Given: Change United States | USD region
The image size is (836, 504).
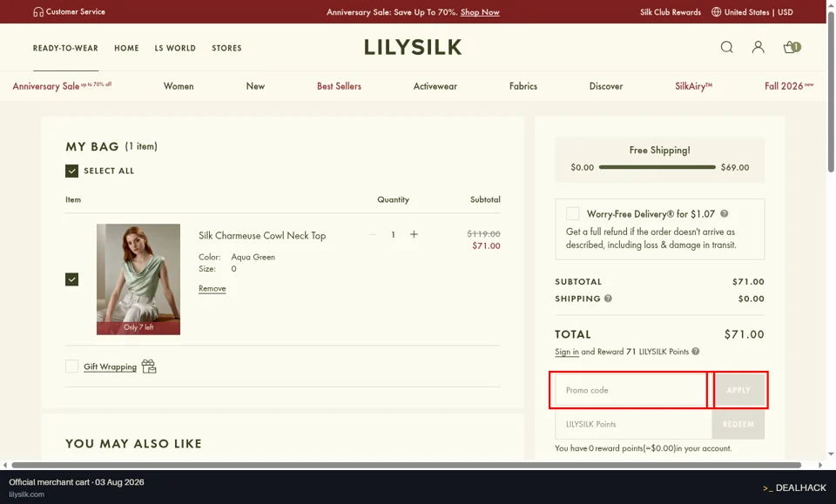Looking at the screenshot, I should coord(758,11).
